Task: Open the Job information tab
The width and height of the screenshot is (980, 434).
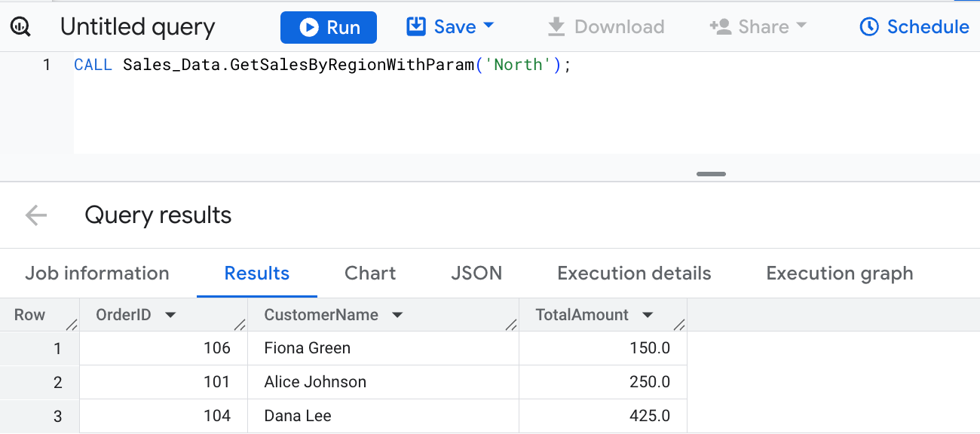Action: coord(97,274)
